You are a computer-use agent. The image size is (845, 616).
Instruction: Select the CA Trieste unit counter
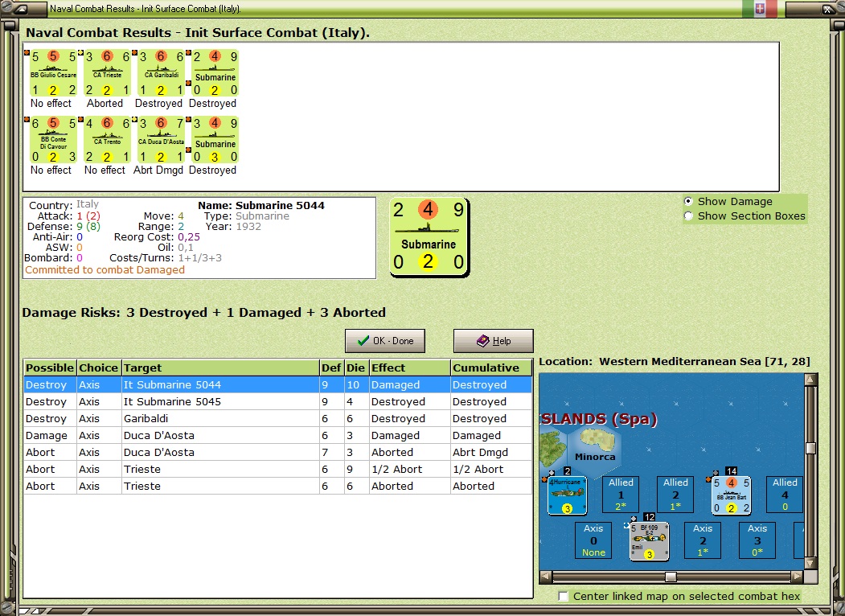[107, 72]
